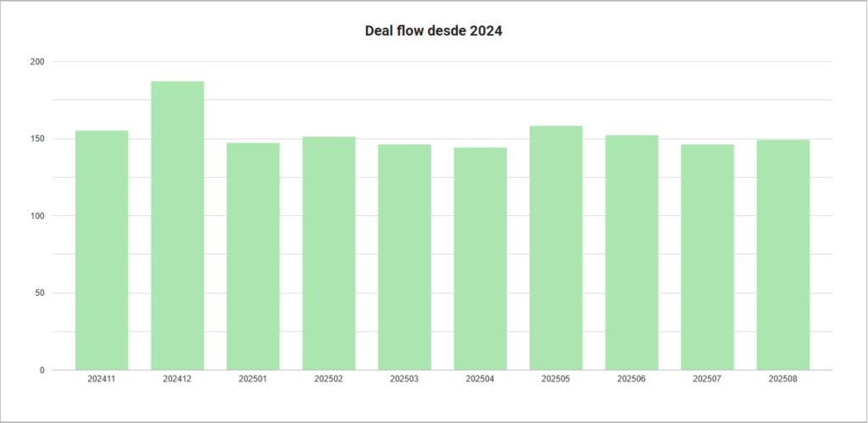This screenshot has height=423, width=868.
Task: Click the 202507 bar
Action: point(708,257)
